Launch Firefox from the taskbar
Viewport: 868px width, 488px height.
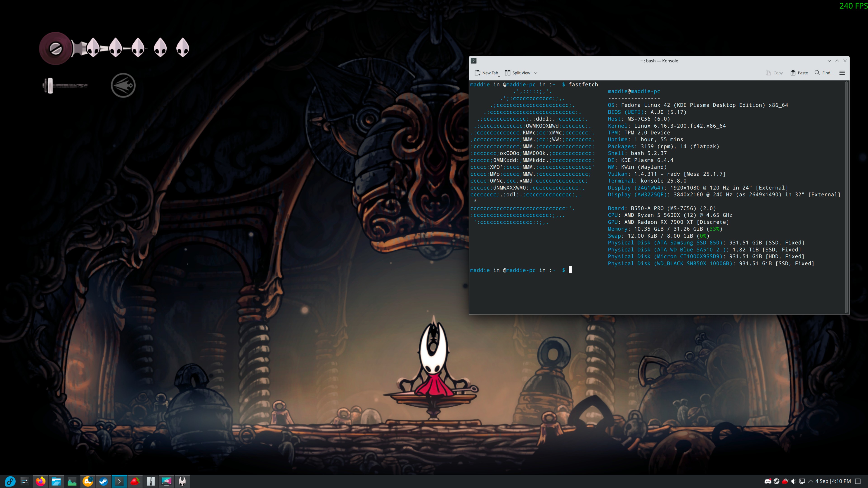(40, 481)
